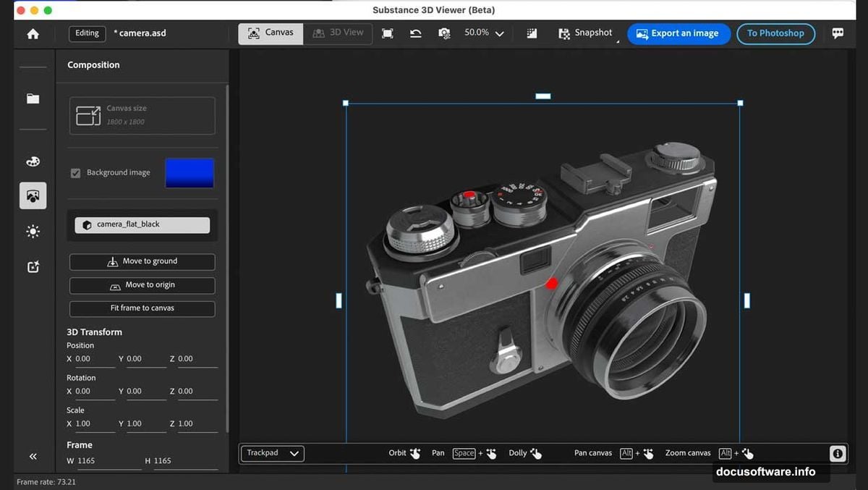Toggle the Background image checkbox
Screen dimensions: 868x490
pos(75,173)
